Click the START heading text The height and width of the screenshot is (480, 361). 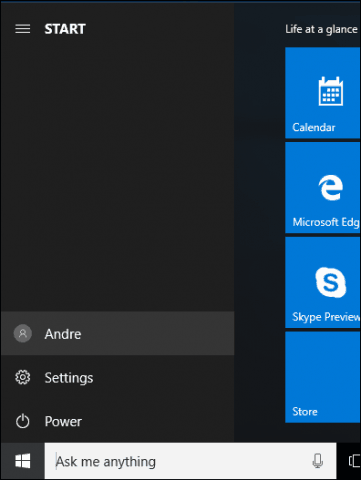click(65, 29)
